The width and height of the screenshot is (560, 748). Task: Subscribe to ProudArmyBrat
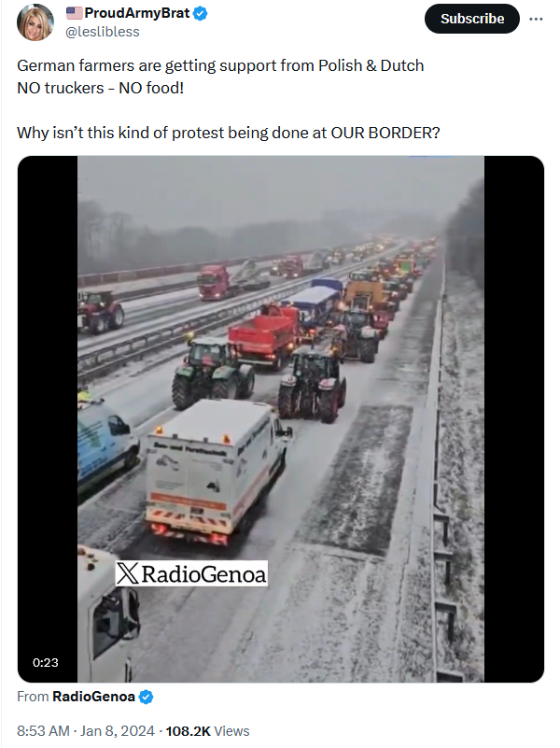472,19
